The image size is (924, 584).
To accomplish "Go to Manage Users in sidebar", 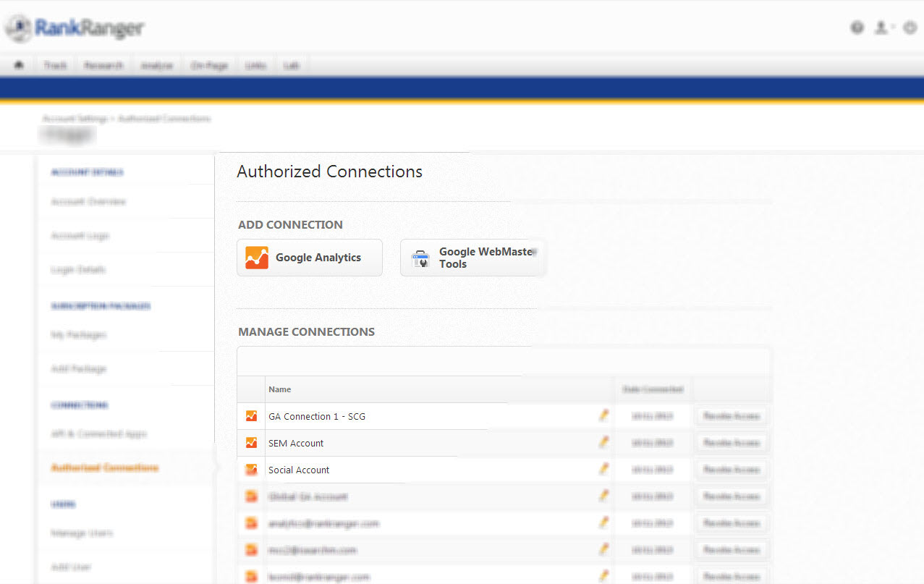I will point(82,533).
